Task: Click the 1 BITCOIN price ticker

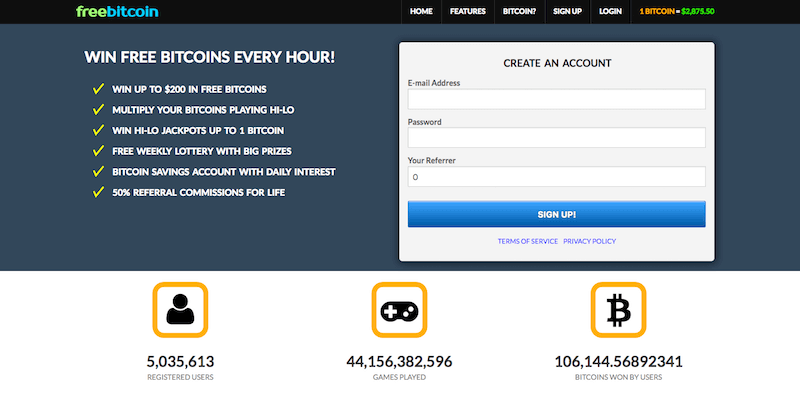Action: [677, 11]
